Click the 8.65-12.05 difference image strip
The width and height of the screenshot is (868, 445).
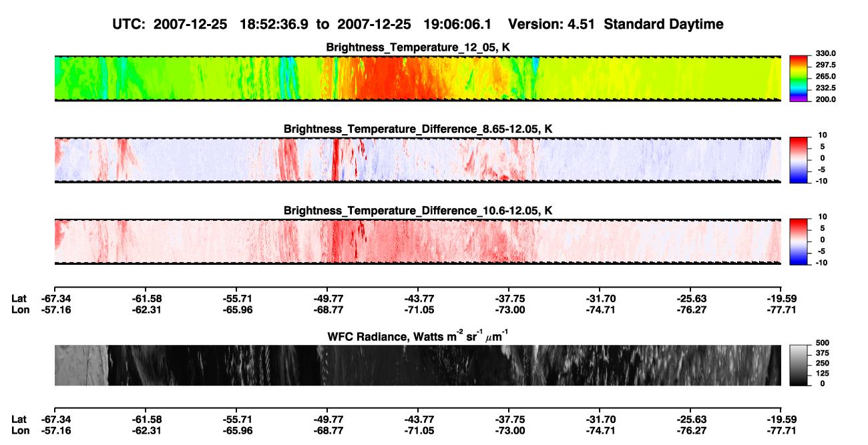[x=418, y=160]
